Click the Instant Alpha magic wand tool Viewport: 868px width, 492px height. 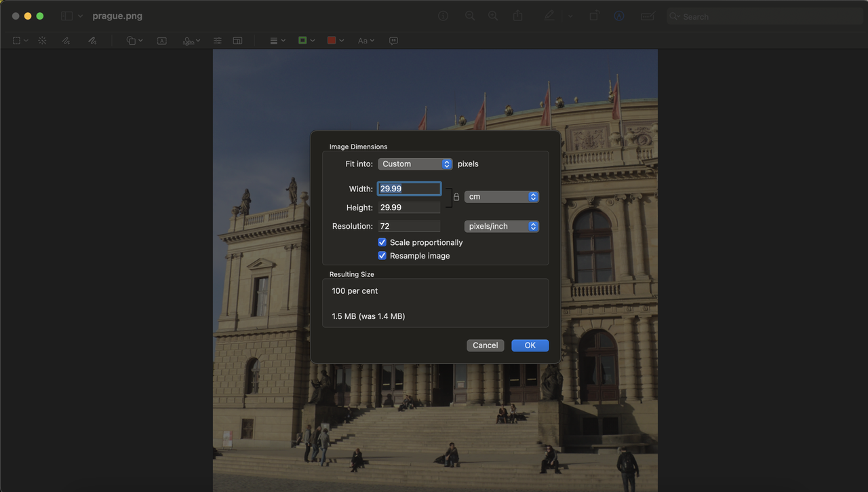click(x=42, y=41)
